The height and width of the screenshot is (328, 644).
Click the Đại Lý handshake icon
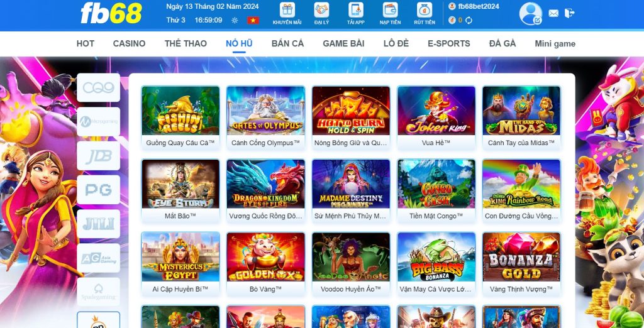click(321, 10)
